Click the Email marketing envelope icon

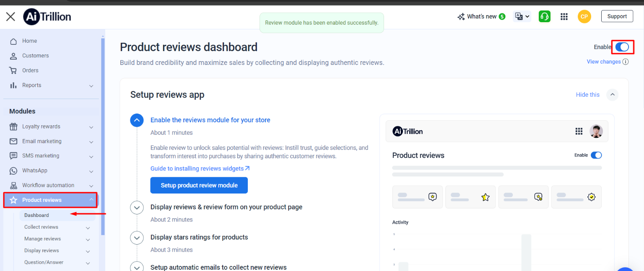13,141
